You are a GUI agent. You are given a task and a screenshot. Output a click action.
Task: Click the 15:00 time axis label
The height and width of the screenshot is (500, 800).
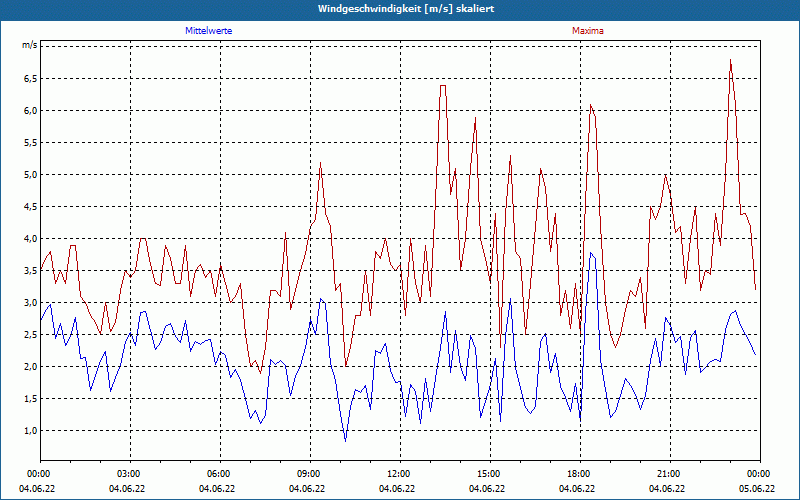(490, 474)
